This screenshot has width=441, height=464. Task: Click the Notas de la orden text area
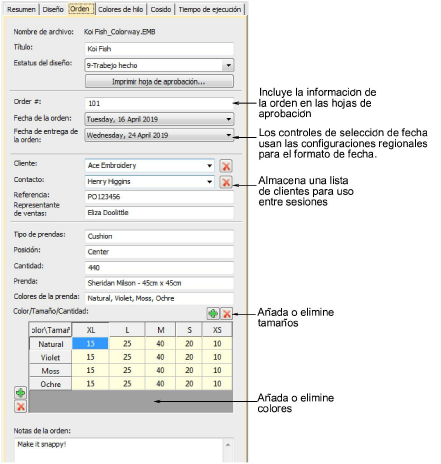click(x=119, y=450)
